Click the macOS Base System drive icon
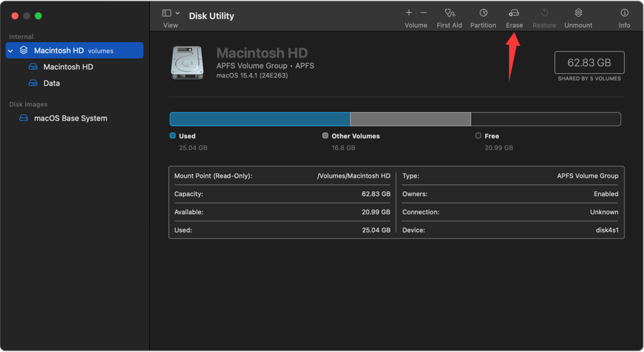This screenshot has height=352, width=644. (24, 118)
